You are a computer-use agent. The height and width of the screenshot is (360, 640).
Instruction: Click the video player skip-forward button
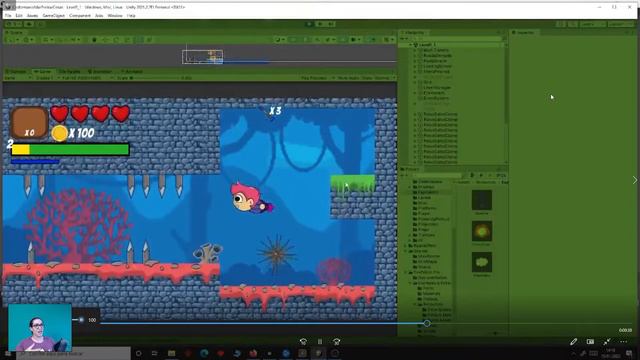(336, 342)
